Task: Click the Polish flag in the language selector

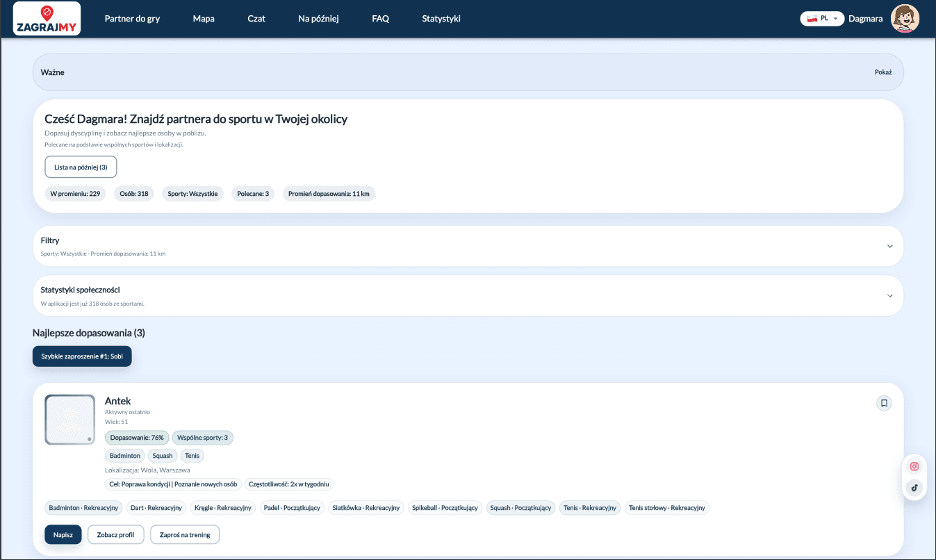Action: pos(812,18)
